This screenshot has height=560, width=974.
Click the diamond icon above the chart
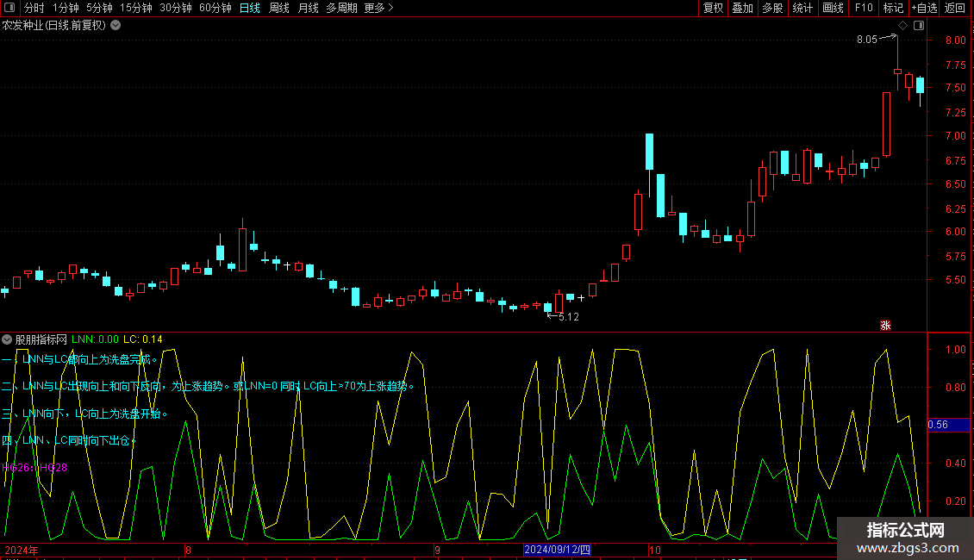click(903, 26)
